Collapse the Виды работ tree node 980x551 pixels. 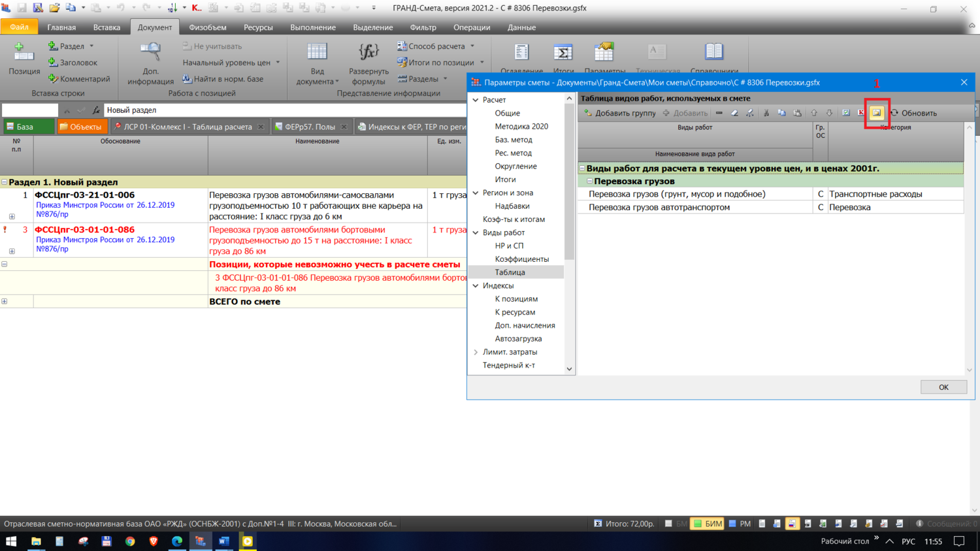click(x=476, y=232)
